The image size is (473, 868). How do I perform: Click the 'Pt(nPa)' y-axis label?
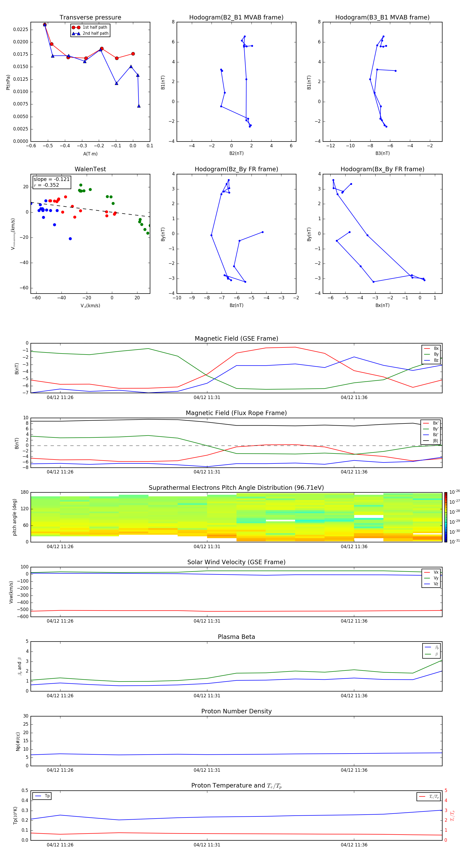click(x=8, y=82)
